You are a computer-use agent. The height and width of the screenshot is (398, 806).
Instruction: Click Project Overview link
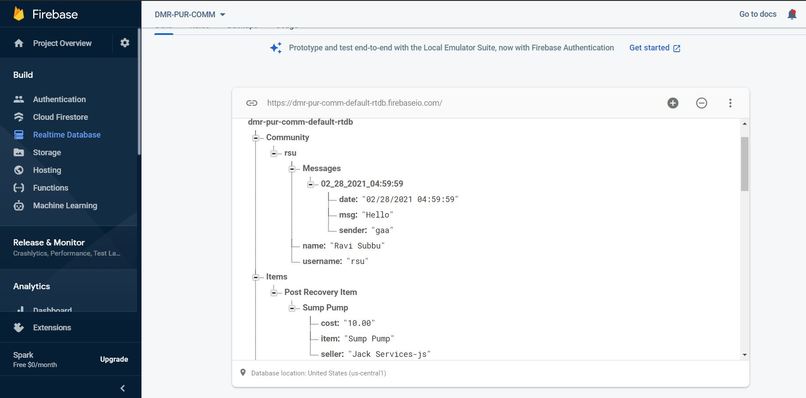click(x=62, y=43)
